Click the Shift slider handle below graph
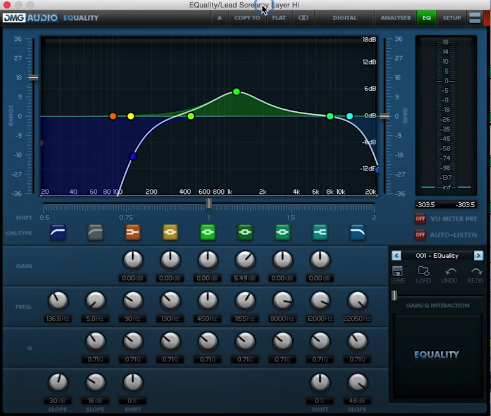This screenshot has height=416, width=491. tap(209, 203)
